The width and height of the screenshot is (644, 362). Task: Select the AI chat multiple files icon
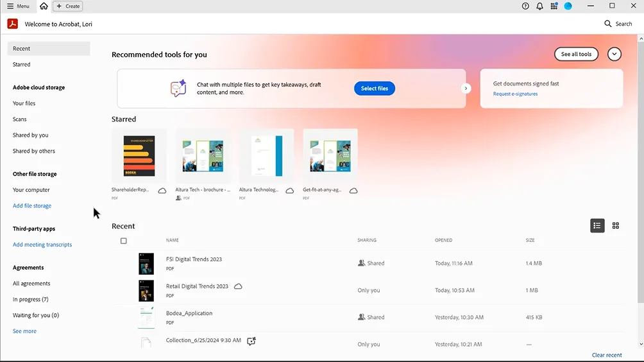click(178, 88)
